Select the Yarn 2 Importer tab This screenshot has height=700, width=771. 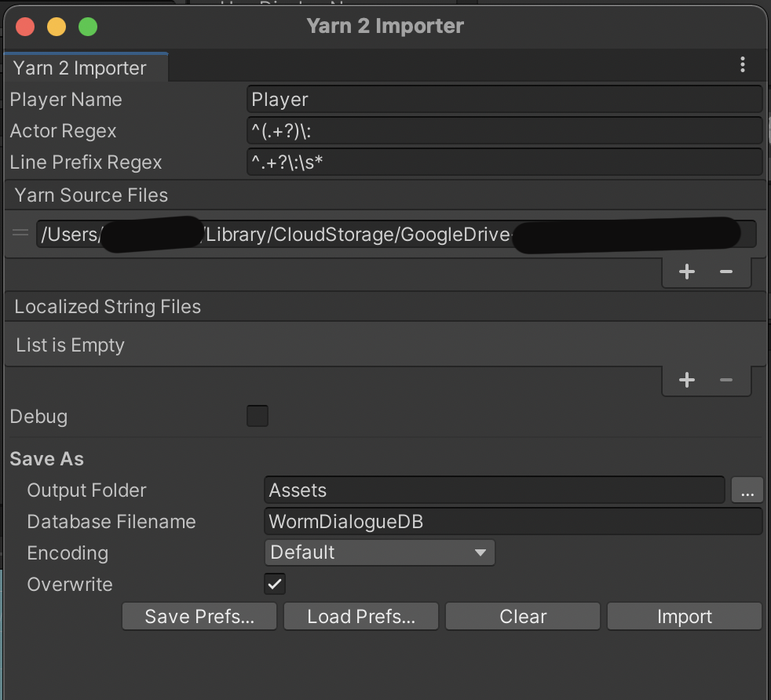[86, 67]
